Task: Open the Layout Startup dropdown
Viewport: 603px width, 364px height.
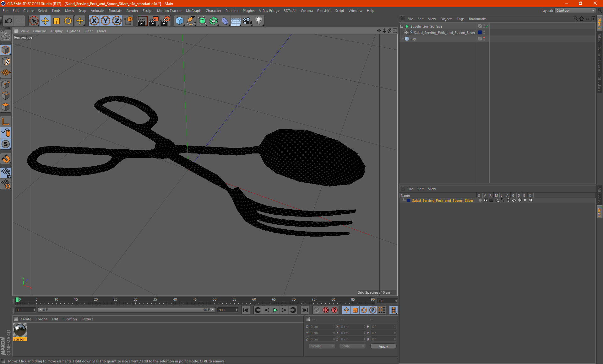Action: click(575, 10)
